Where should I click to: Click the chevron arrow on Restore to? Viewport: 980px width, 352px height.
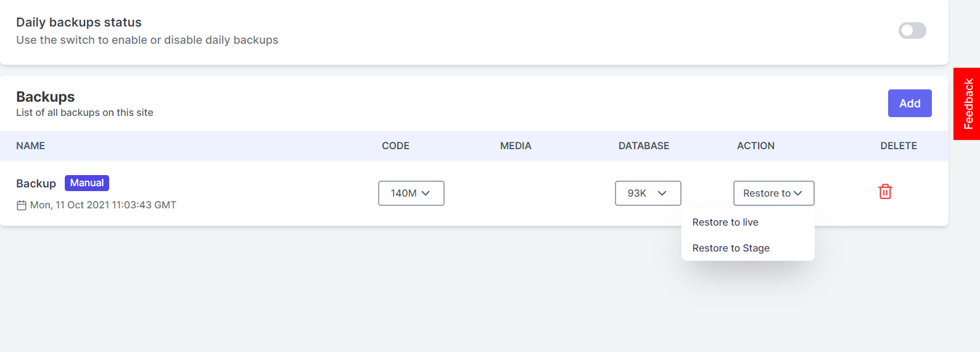798,193
